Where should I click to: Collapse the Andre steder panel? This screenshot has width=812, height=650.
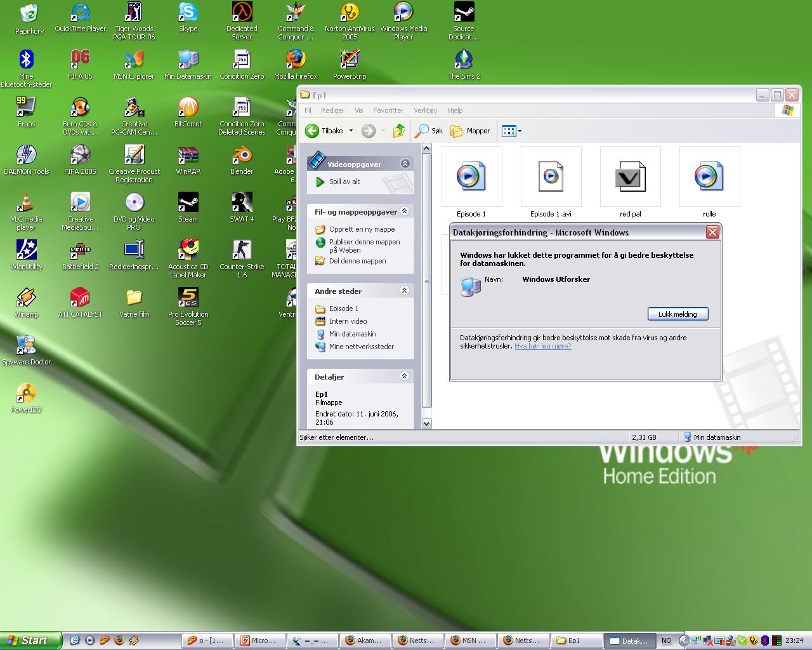click(405, 291)
